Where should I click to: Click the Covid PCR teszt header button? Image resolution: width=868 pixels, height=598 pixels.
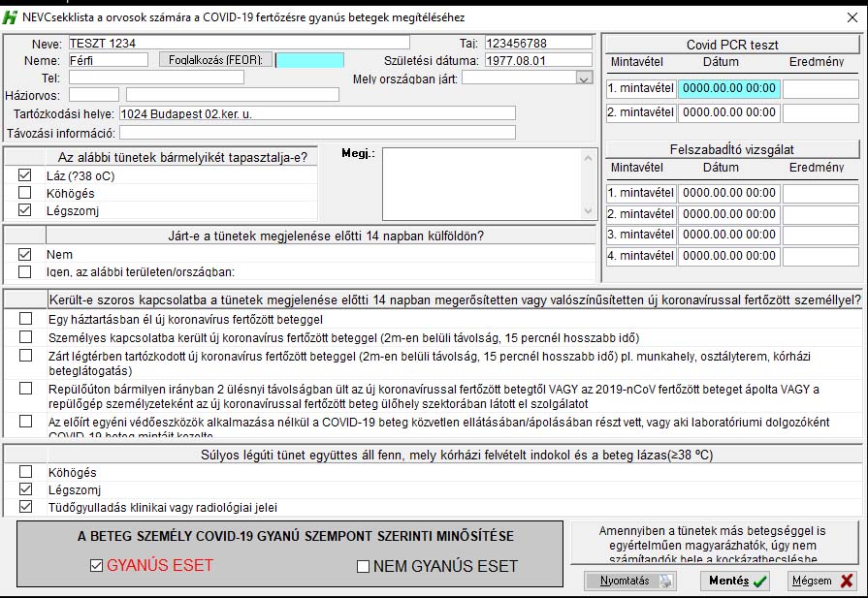coord(732,45)
